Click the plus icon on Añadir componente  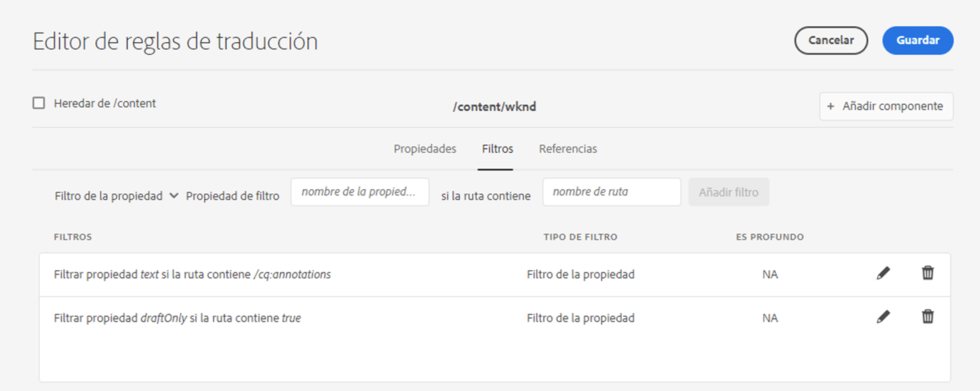pyautogui.click(x=830, y=106)
